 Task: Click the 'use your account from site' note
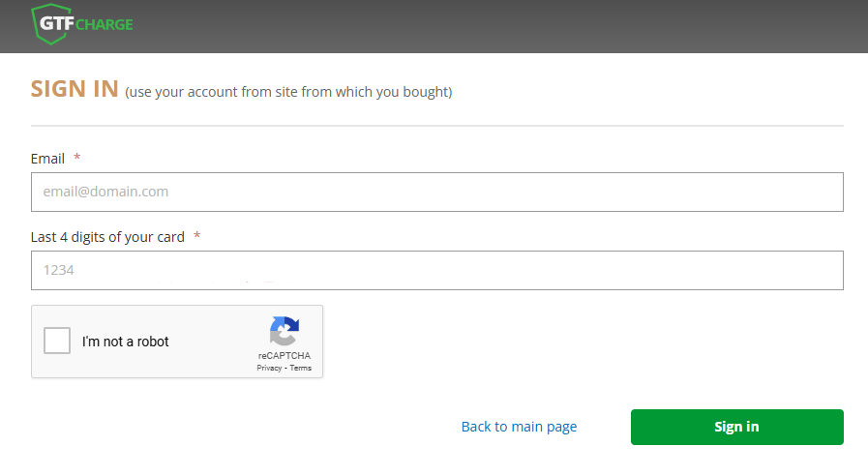pyautogui.click(x=288, y=92)
